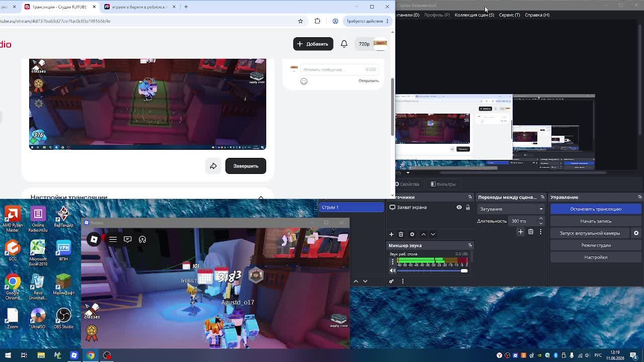Screen dimensions: 644x362
Task: Move the OBS source up
Action: 424,234
